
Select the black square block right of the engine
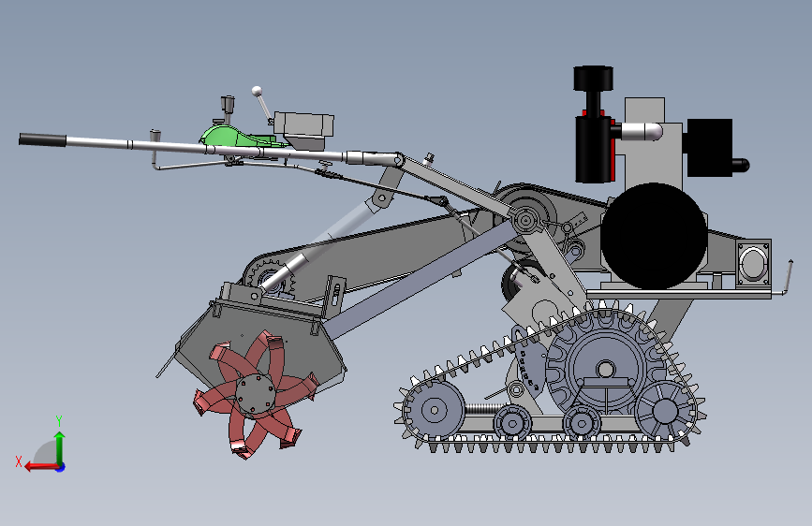point(710,148)
